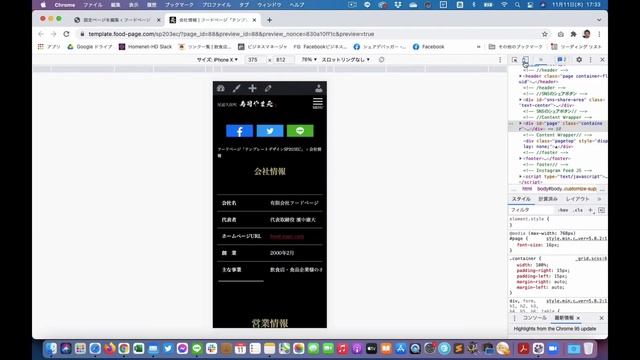640x360 pixels.
Task: Open the リーディングリスト reading list
Action: click(x=576, y=47)
